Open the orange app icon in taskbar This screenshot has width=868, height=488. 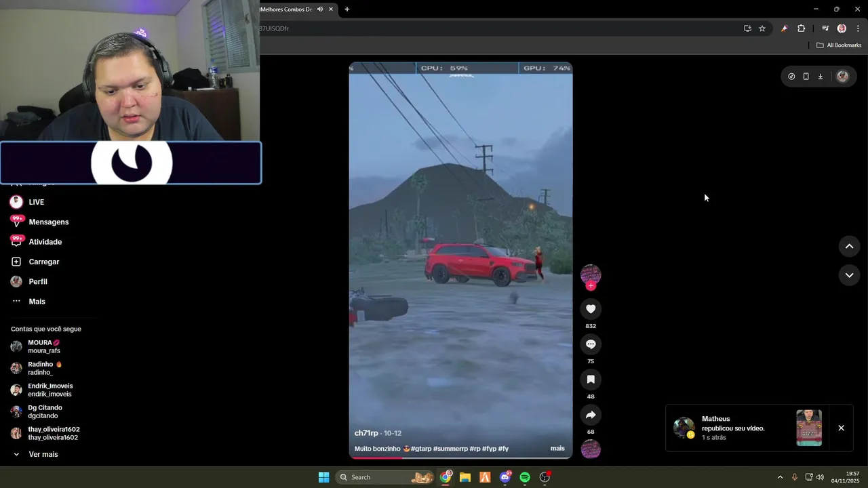pyautogui.click(x=485, y=477)
